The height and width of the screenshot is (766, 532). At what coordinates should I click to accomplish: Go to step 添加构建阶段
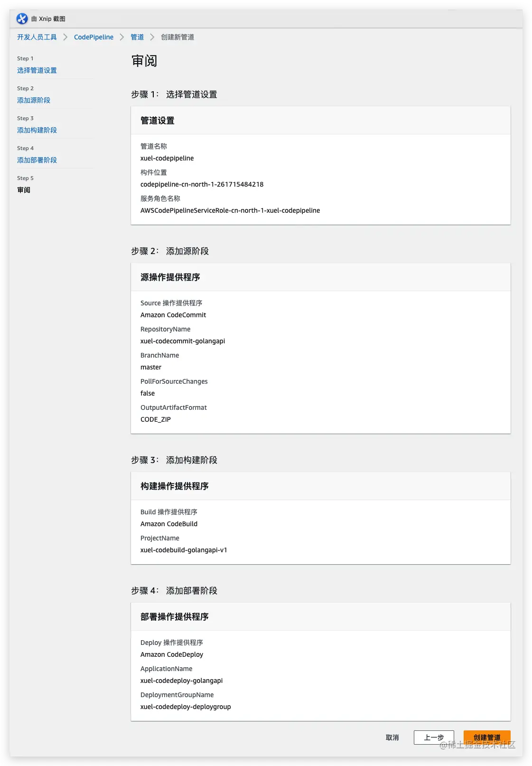pos(37,130)
